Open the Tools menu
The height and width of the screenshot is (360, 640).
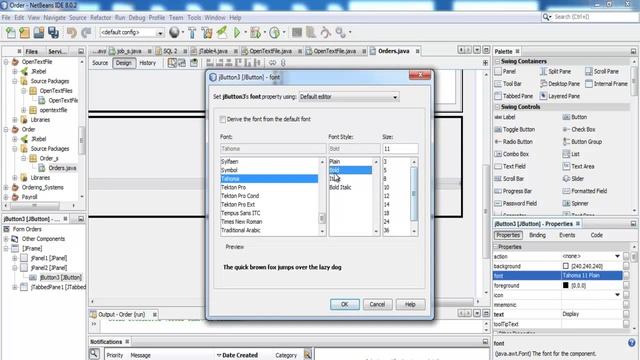[x=194, y=18]
